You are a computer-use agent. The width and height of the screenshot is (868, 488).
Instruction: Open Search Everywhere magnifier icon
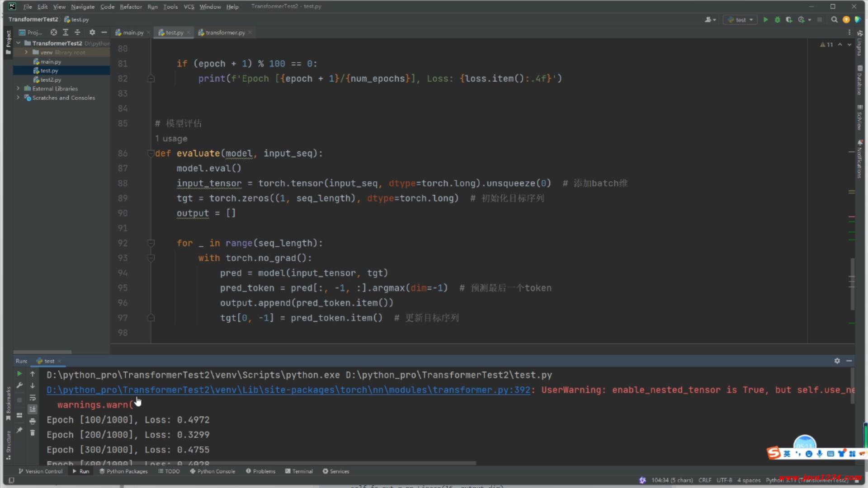click(x=834, y=19)
